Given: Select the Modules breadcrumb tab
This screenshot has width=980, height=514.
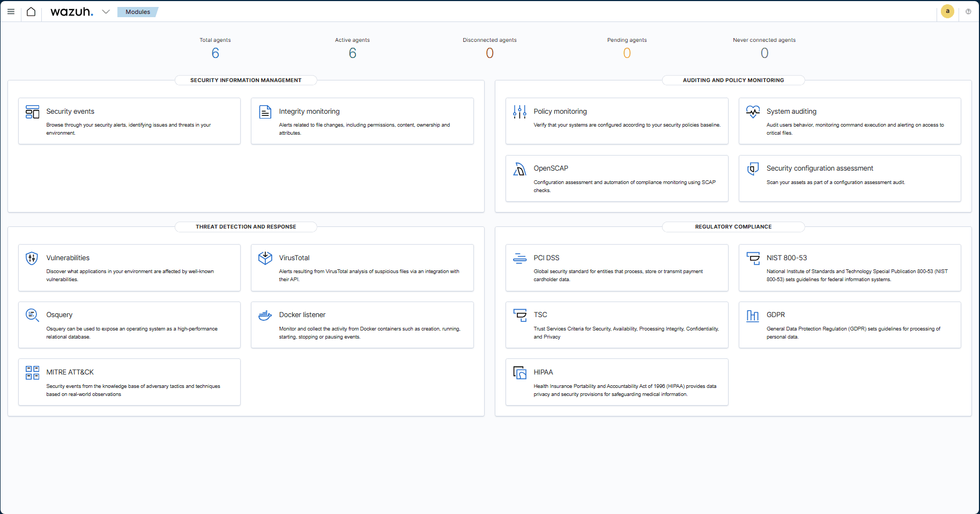Looking at the screenshot, I should (x=138, y=12).
